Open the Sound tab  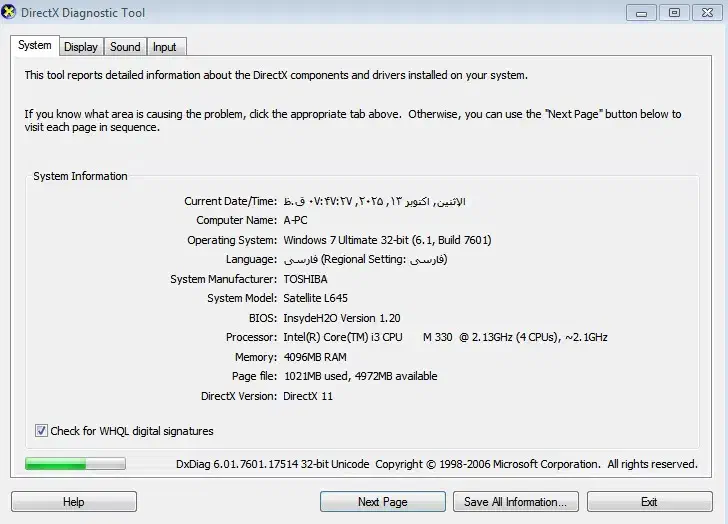(125, 47)
